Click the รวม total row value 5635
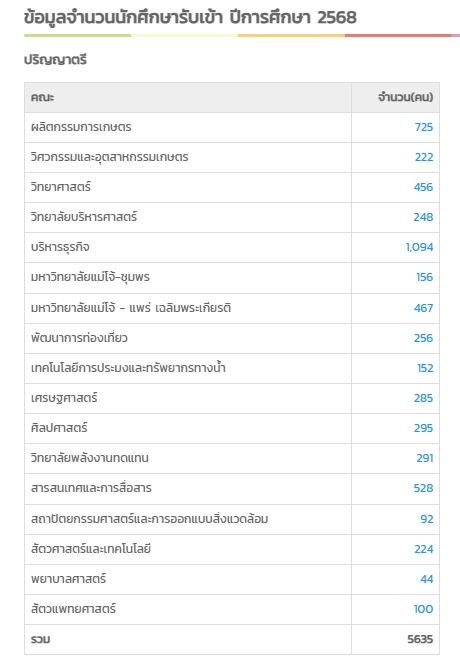The height and width of the screenshot is (660, 460). [x=420, y=639]
